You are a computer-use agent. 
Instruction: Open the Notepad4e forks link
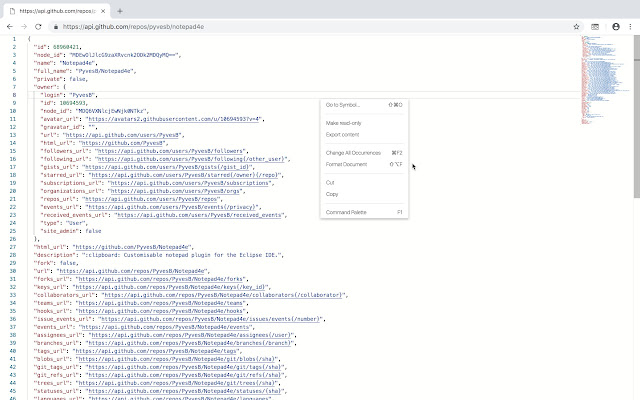point(161,279)
